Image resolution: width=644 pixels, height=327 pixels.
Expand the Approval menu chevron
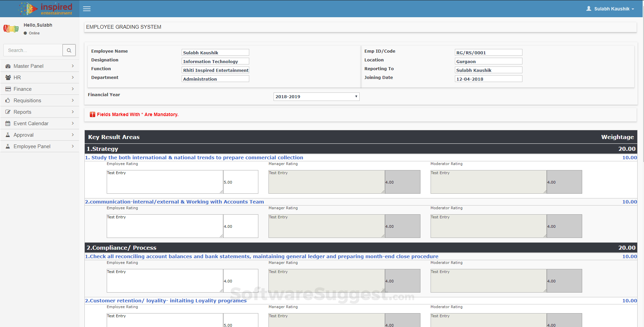coord(73,135)
